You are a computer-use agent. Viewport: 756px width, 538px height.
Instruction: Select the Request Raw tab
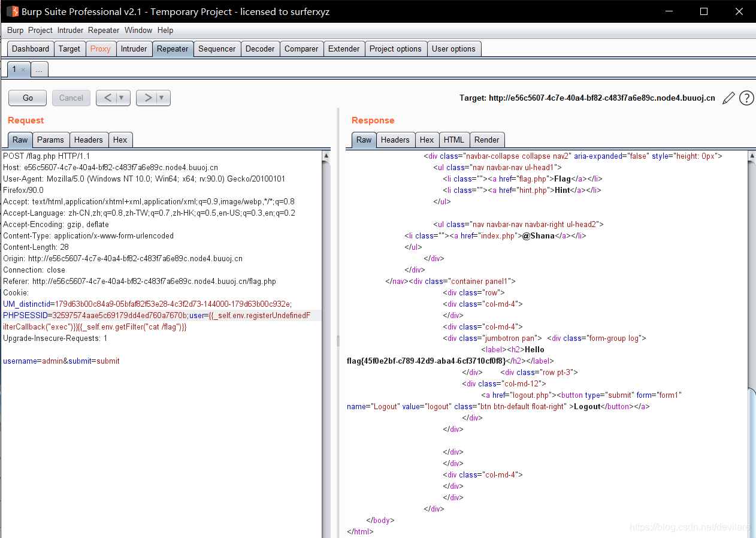coord(20,140)
